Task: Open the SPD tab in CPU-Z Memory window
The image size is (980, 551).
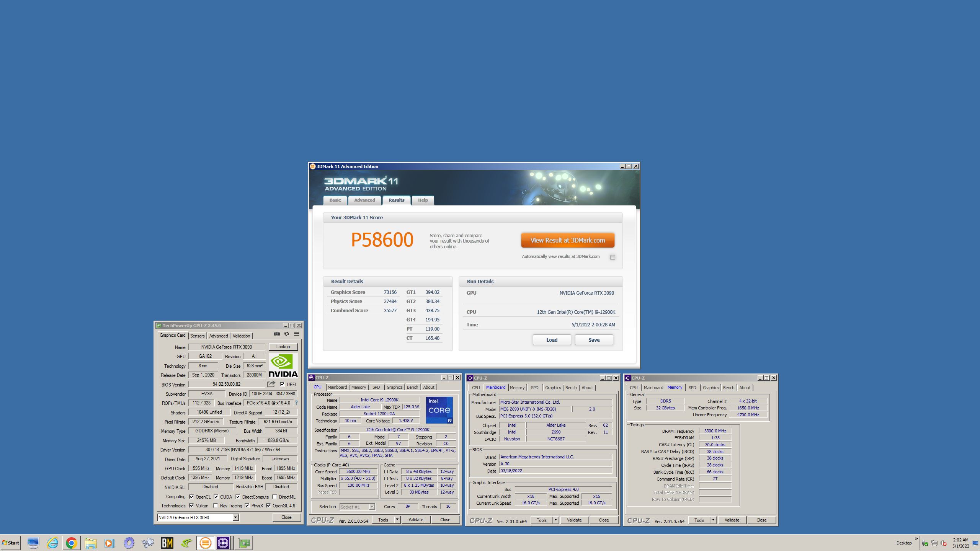Action: point(692,388)
